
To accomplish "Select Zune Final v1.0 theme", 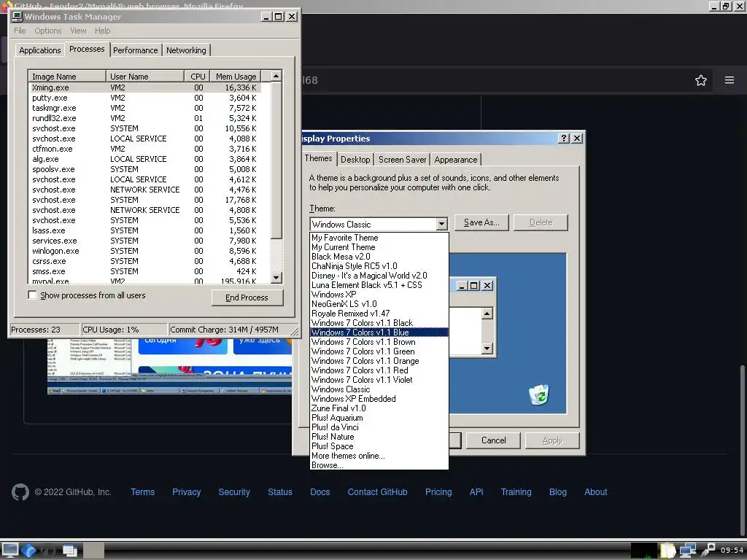I will (379, 408).
